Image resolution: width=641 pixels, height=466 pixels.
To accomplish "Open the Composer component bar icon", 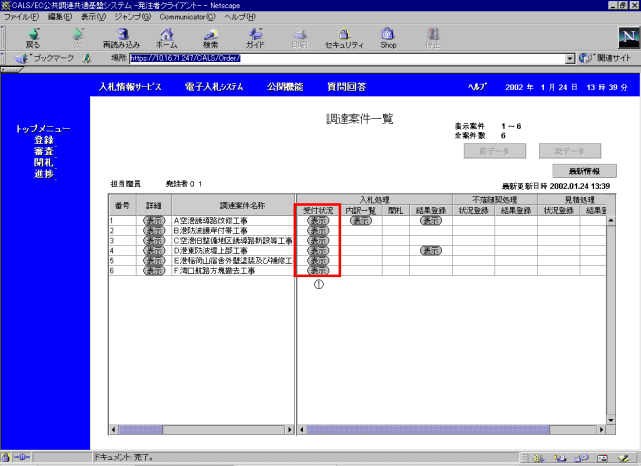I will (x=624, y=458).
